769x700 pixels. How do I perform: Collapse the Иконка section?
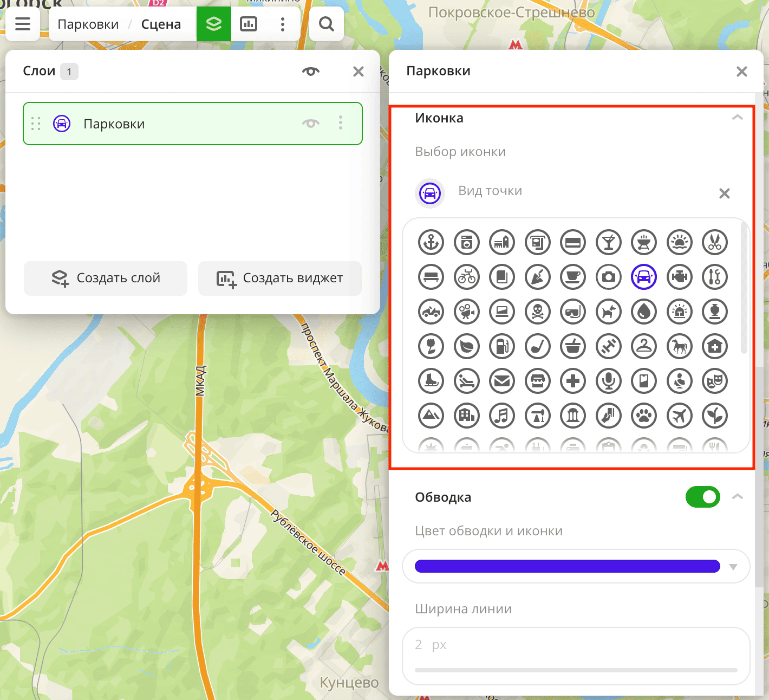(x=737, y=118)
